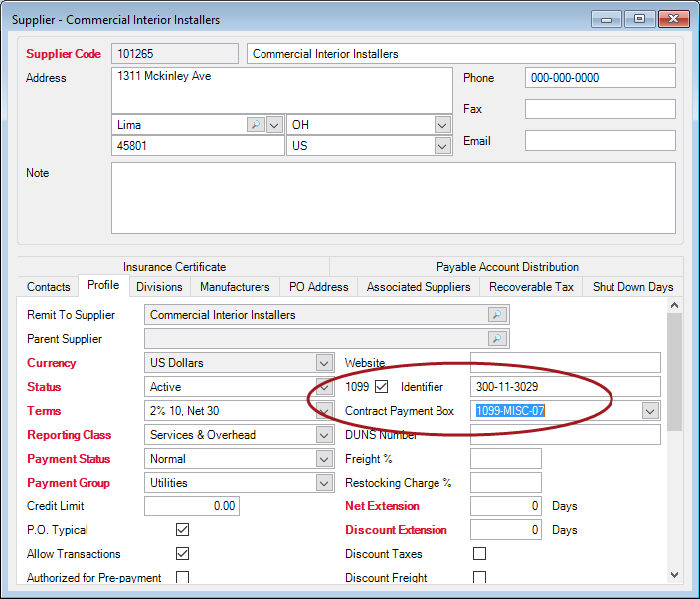The width and height of the screenshot is (700, 599).
Task: Select the Profile tab
Action: [x=103, y=285]
